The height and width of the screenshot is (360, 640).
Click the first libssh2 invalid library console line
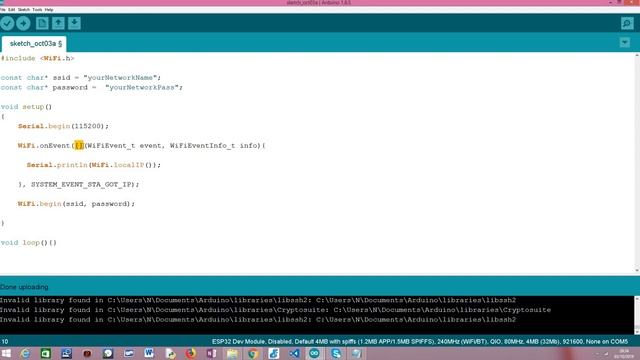pos(258,300)
